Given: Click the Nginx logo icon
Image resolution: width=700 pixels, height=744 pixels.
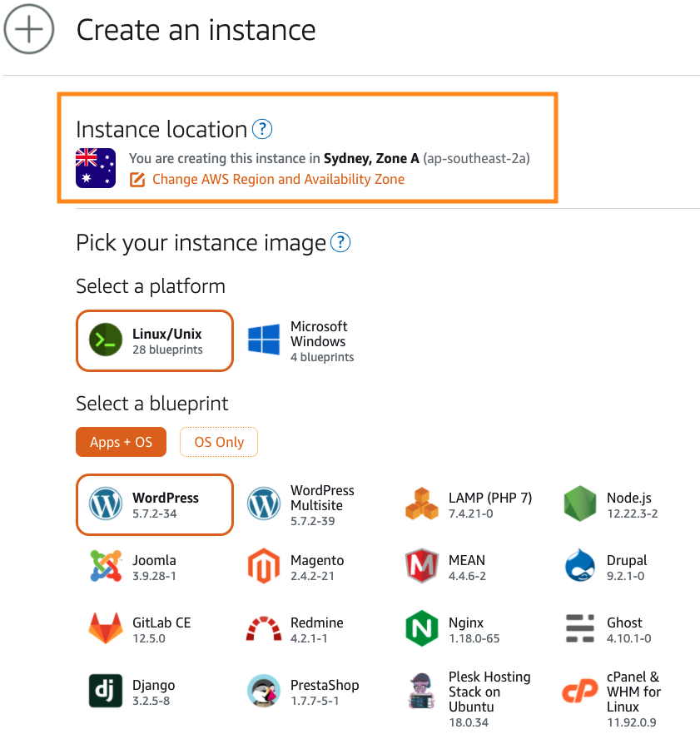Looking at the screenshot, I should [x=422, y=628].
